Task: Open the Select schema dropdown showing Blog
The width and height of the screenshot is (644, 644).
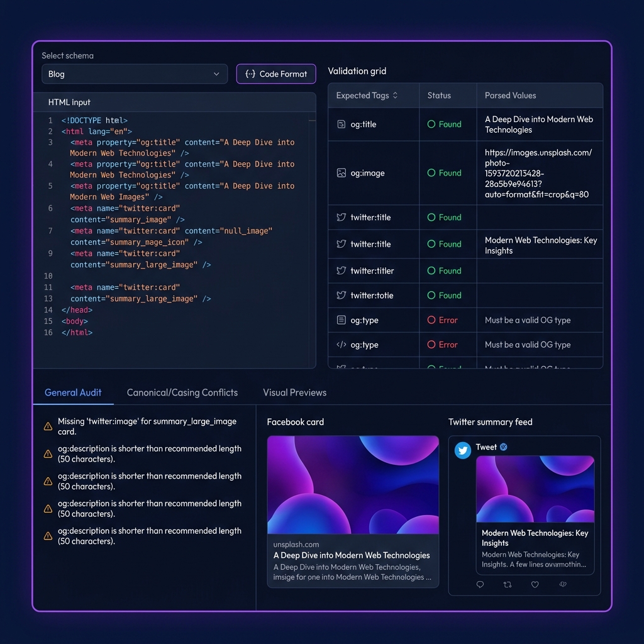Action: pyautogui.click(x=135, y=74)
